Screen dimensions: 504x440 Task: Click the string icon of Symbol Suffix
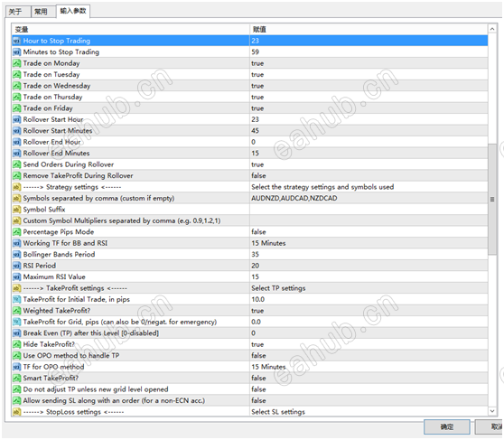tap(17, 210)
